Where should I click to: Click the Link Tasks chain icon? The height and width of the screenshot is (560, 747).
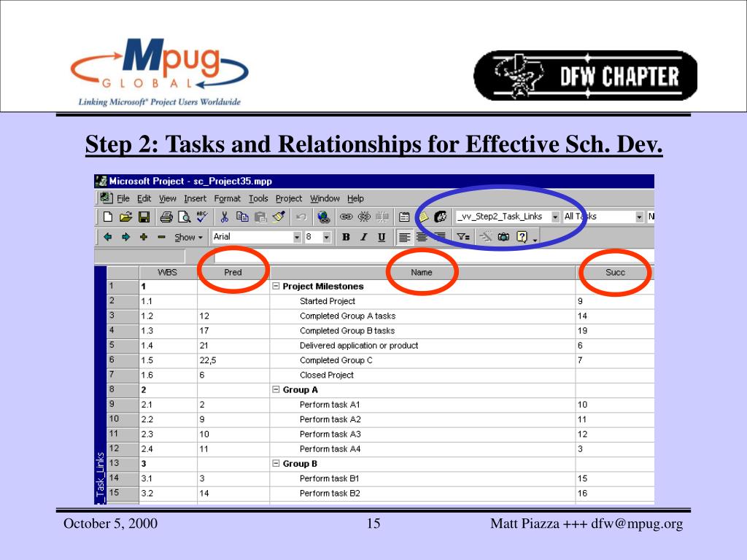[346, 217]
